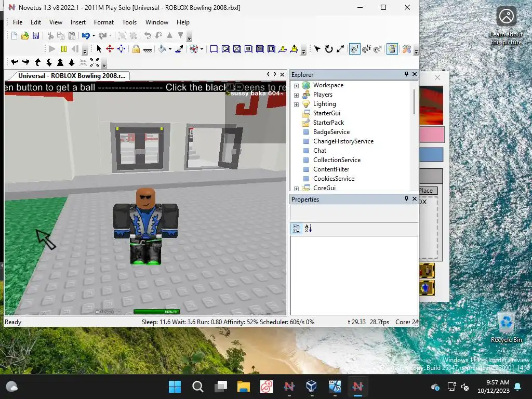Toggle the second join mode icon
Viewport: 532px width, 399px height.
coord(366,49)
